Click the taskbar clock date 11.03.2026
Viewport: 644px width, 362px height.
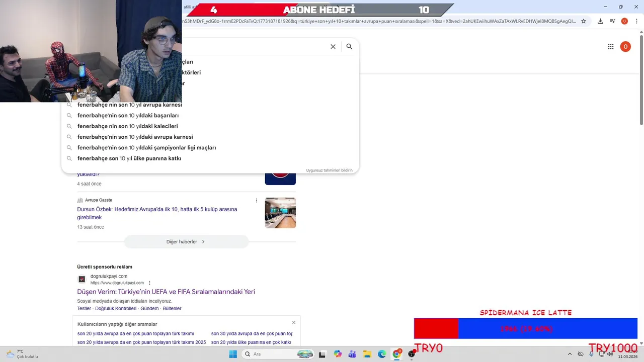click(x=628, y=357)
